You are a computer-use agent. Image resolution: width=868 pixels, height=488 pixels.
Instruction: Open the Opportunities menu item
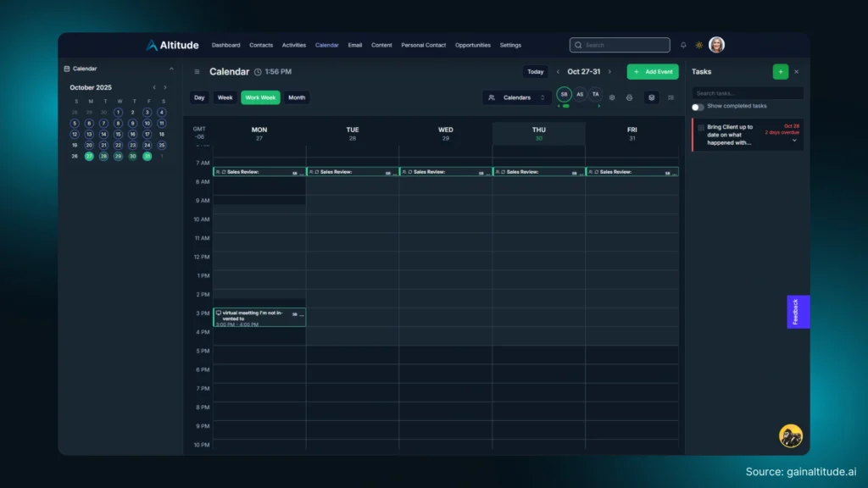[x=472, y=45]
